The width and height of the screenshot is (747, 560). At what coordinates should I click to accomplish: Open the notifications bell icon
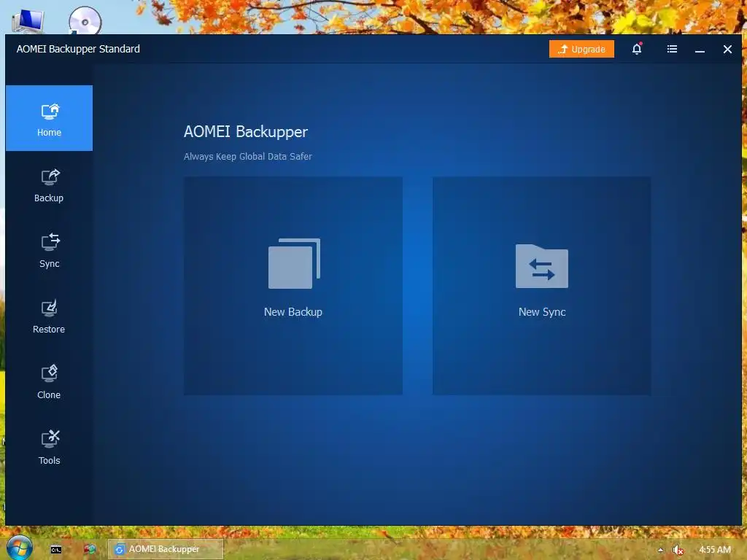tap(637, 49)
